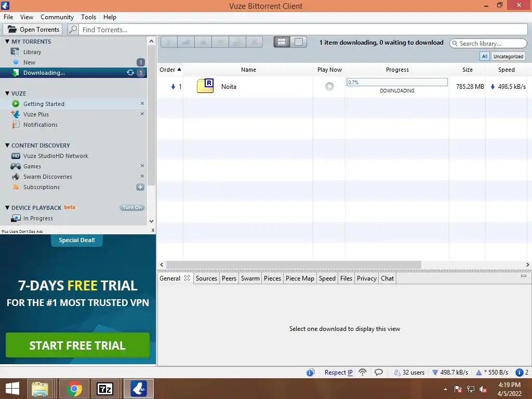The image size is (532, 399).
Task: Close the Getting Started sidebar entry
Action: point(142,103)
